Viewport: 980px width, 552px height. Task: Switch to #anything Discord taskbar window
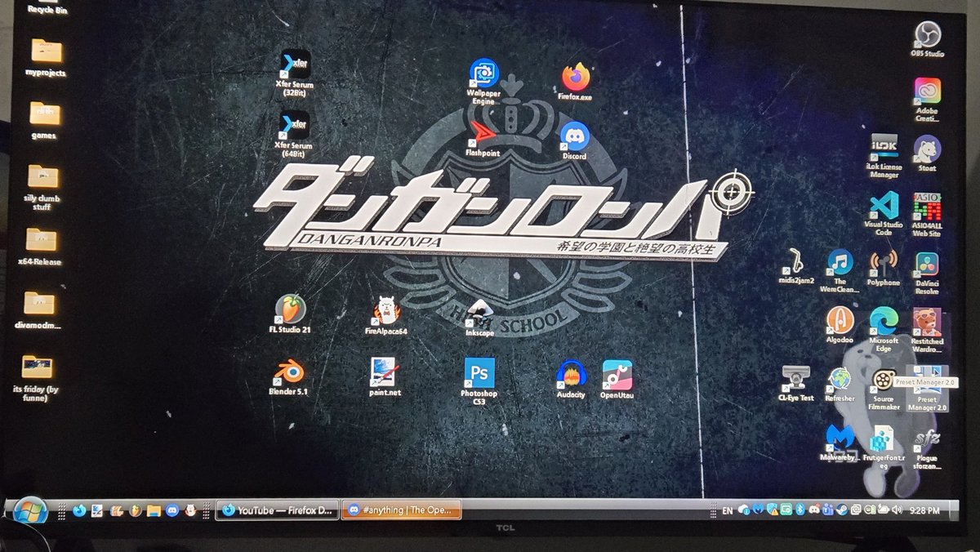pos(401,510)
